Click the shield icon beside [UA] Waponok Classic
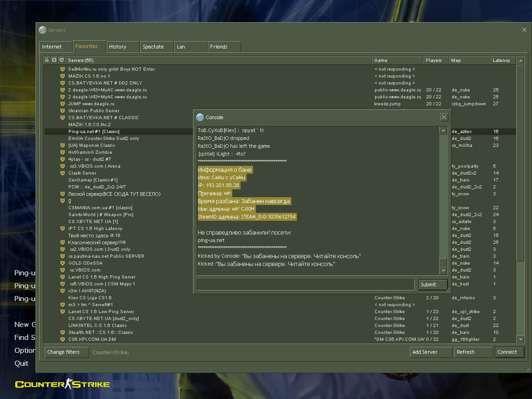 (62, 145)
